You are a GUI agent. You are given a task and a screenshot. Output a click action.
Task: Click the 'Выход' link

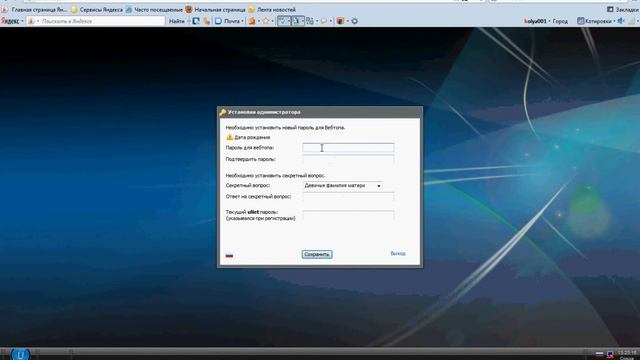[398, 253]
